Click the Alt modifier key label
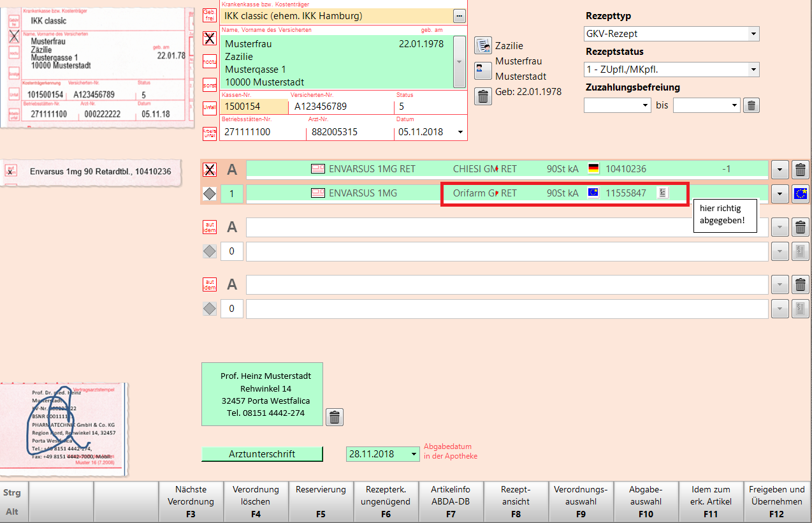This screenshot has height=523, width=812. tap(12, 512)
